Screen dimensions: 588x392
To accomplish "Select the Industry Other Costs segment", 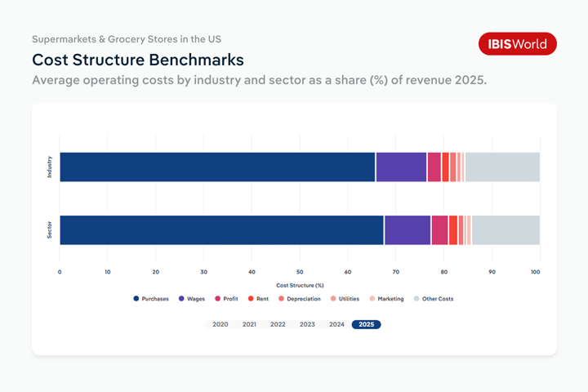I will (501, 167).
